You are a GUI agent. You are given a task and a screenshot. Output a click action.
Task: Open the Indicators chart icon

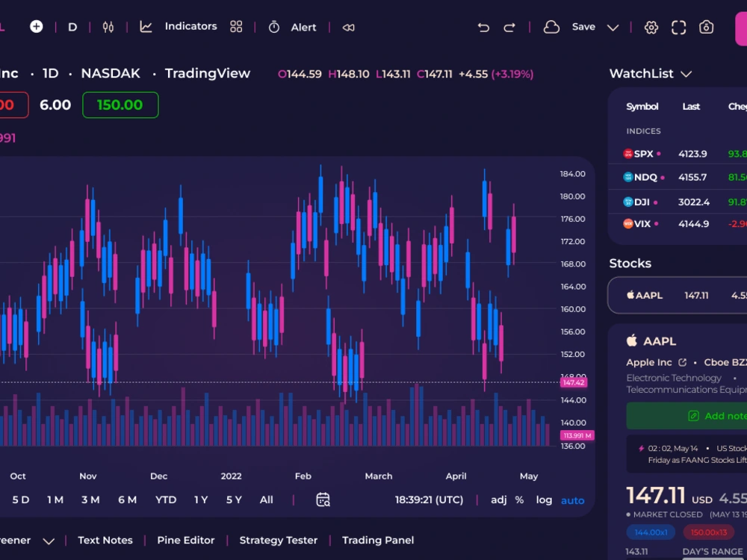pyautogui.click(x=146, y=27)
